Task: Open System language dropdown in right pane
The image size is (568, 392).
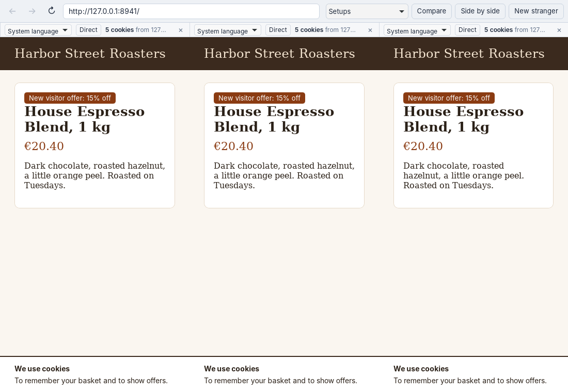Action: [417, 30]
